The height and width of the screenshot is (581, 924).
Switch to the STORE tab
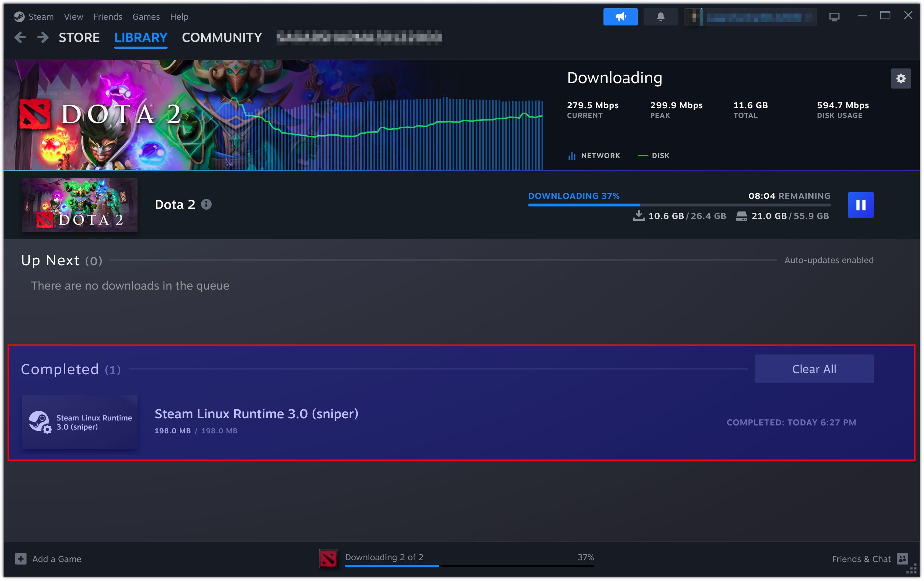pos(79,37)
